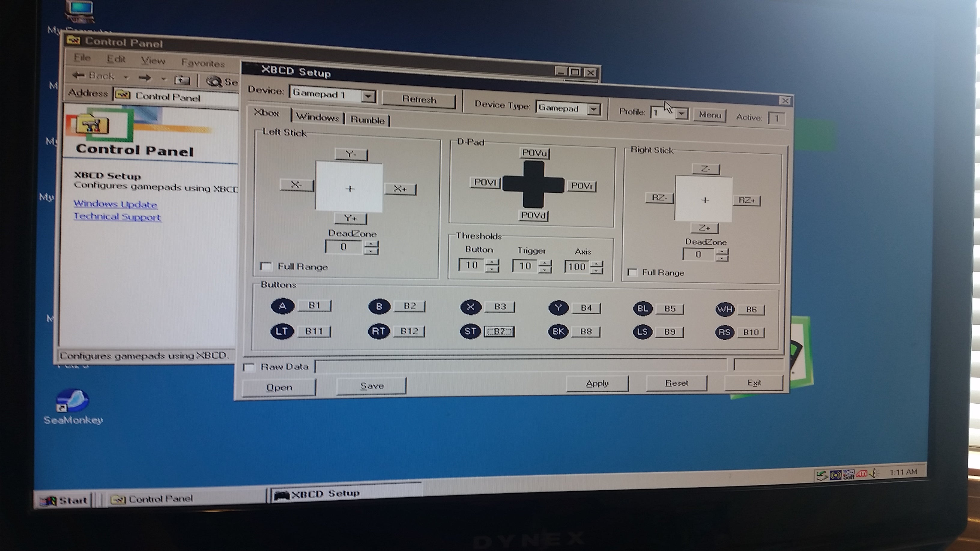Click the Y button icon
Viewport: 980px width, 551px height.
[x=558, y=308]
